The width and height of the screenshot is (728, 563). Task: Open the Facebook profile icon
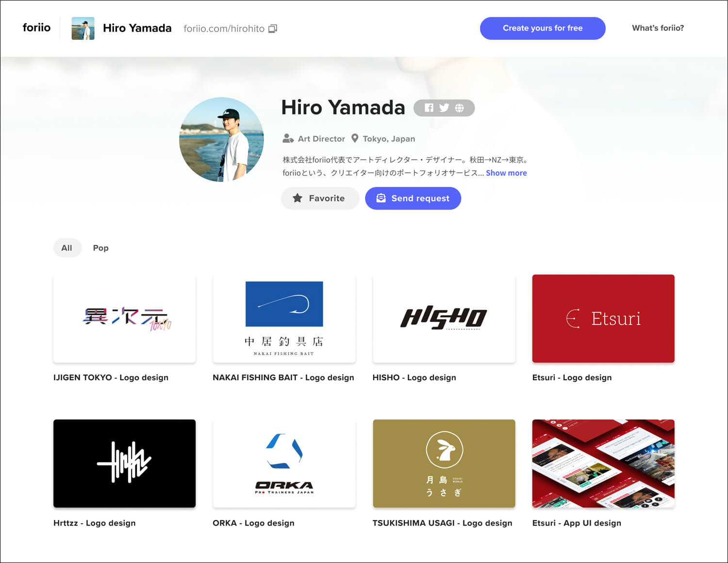tap(429, 108)
